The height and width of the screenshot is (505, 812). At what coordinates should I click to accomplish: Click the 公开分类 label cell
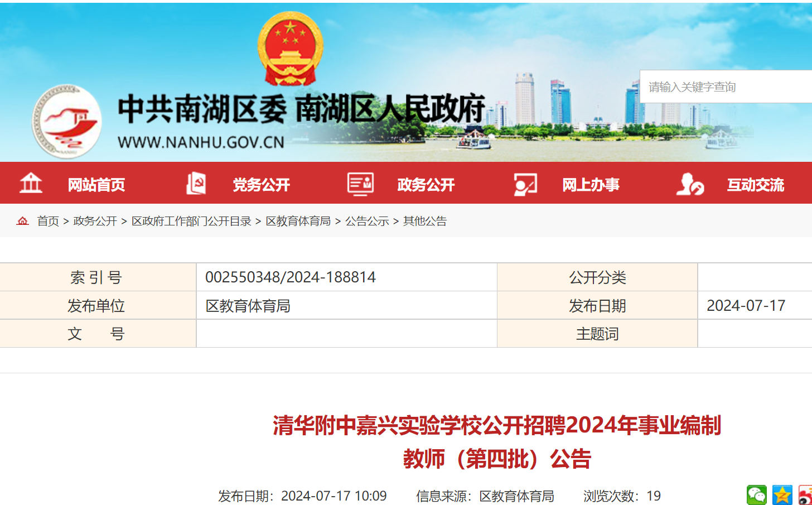597,277
